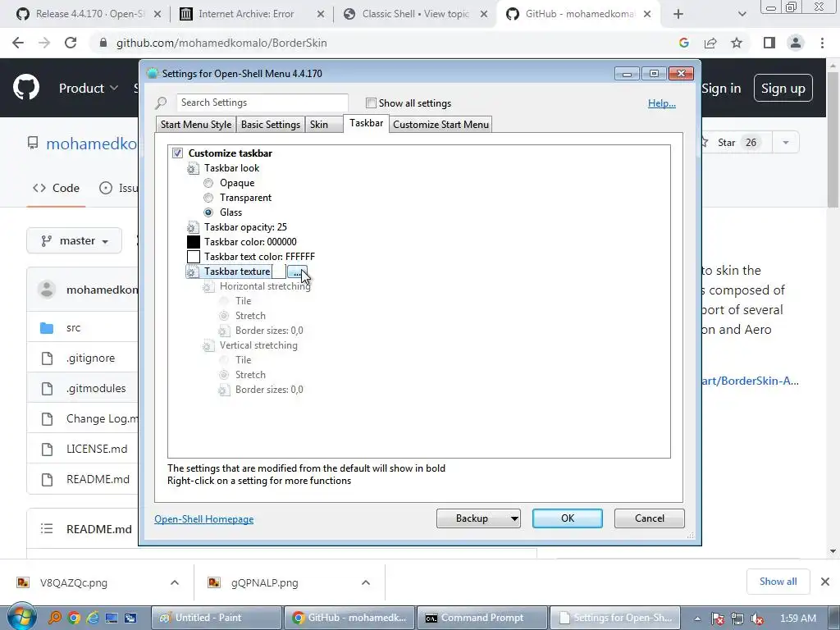The image size is (840, 630).
Task: Open the browser side panel icon
Action: click(769, 43)
